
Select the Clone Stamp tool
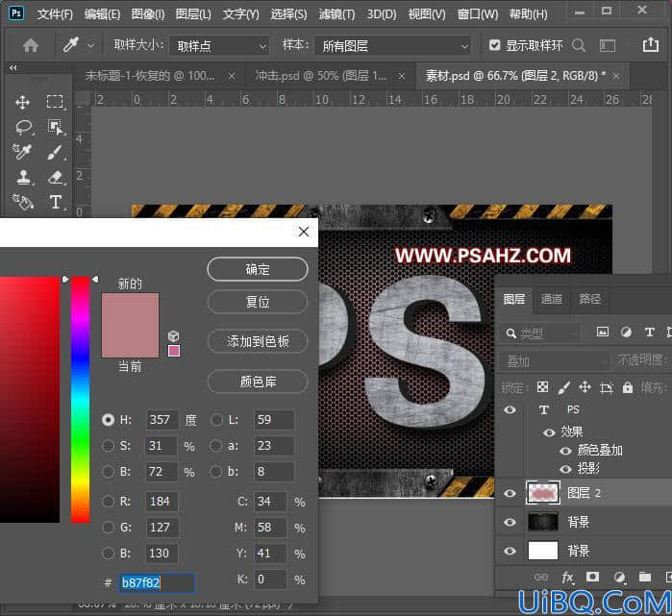coord(23,177)
